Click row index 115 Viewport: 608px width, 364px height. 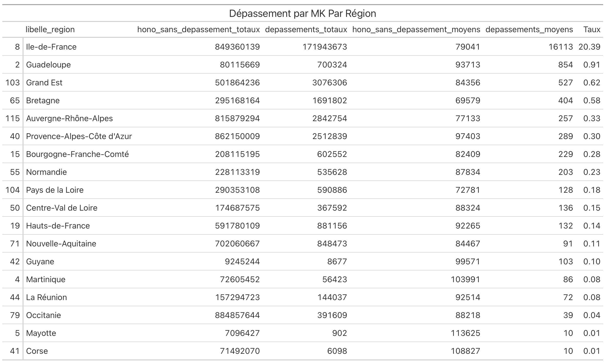tap(13, 118)
